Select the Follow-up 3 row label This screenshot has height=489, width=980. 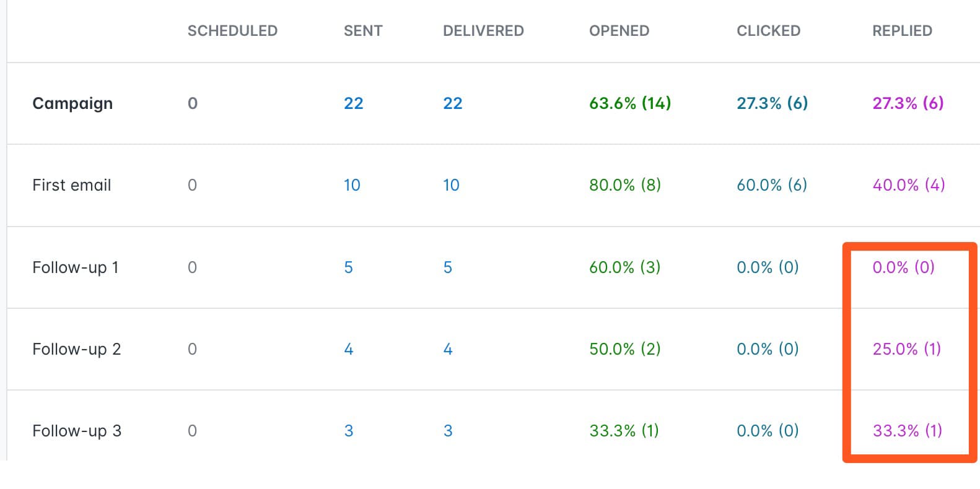77,431
